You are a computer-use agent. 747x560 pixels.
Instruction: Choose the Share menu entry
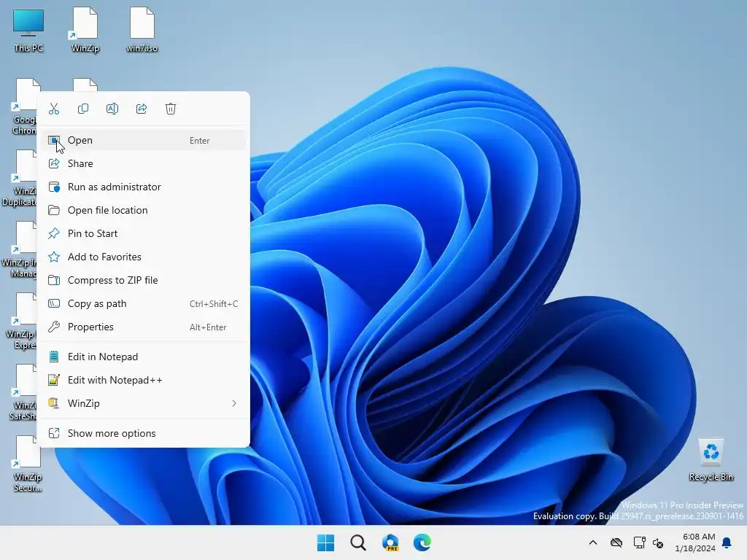(x=144, y=164)
